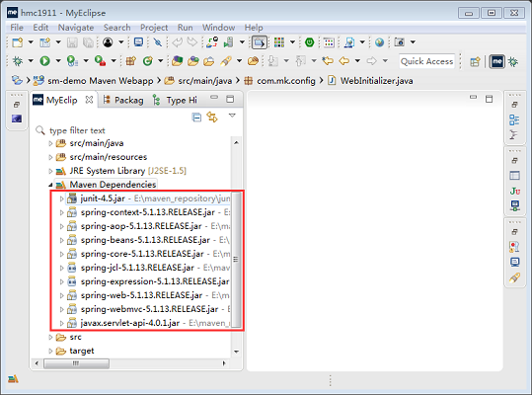Click the Back navigation arrow icon
This screenshot has height=395, width=532.
[344, 61]
